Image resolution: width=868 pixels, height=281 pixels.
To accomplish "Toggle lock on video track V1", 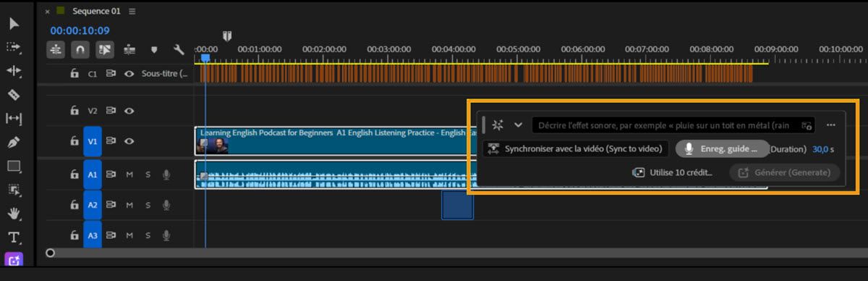I will tap(74, 142).
